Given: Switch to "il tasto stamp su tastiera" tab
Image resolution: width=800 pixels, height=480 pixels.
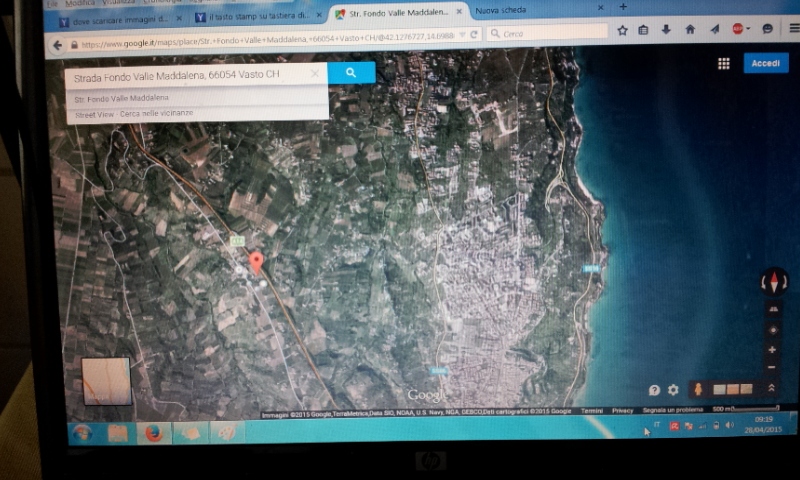Looking at the screenshot, I should click(x=253, y=17).
